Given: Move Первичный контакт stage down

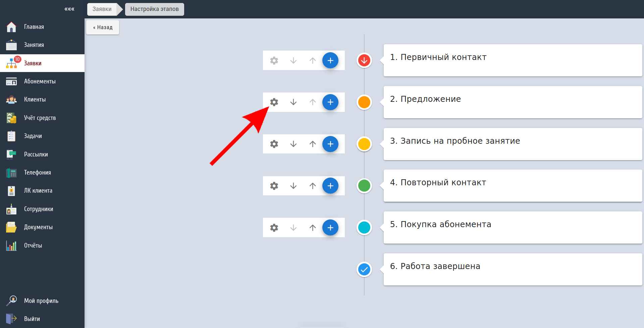Looking at the screenshot, I should pyautogui.click(x=293, y=60).
